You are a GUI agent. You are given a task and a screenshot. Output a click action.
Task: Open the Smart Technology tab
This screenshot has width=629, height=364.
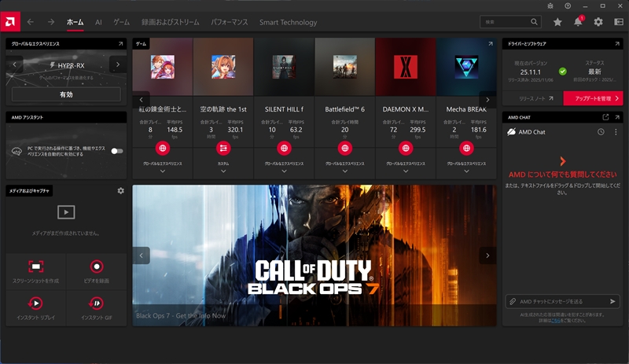(x=288, y=23)
